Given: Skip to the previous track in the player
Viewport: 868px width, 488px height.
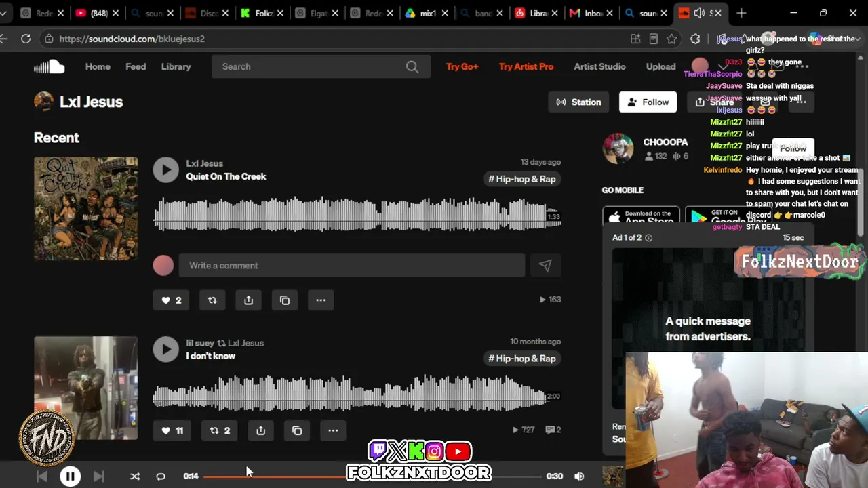Looking at the screenshot, I should tap(42, 476).
